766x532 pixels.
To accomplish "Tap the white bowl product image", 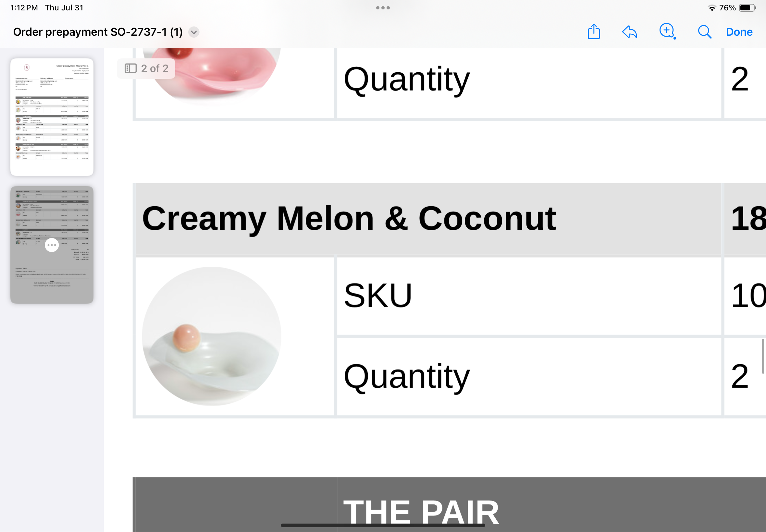I will pos(211,336).
